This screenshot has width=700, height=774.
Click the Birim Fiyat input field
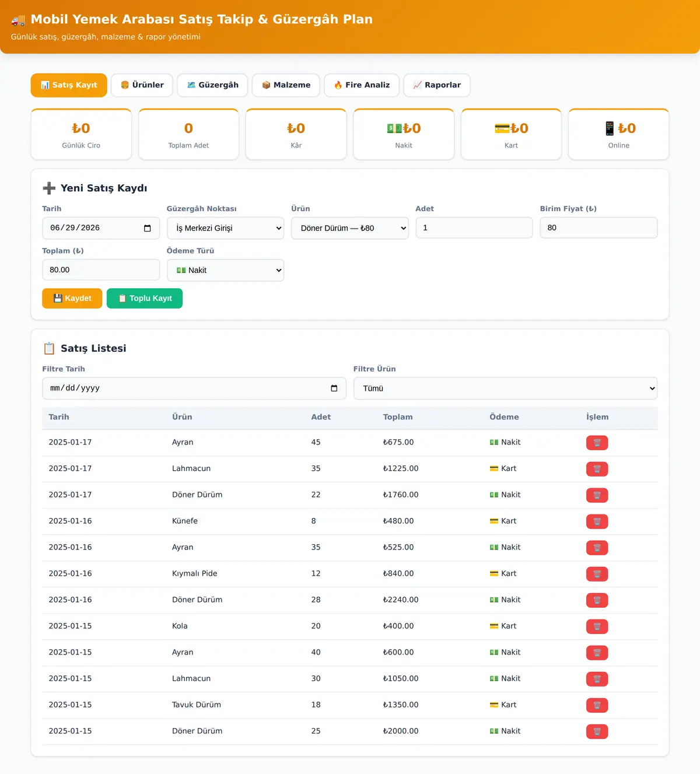tap(598, 227)
